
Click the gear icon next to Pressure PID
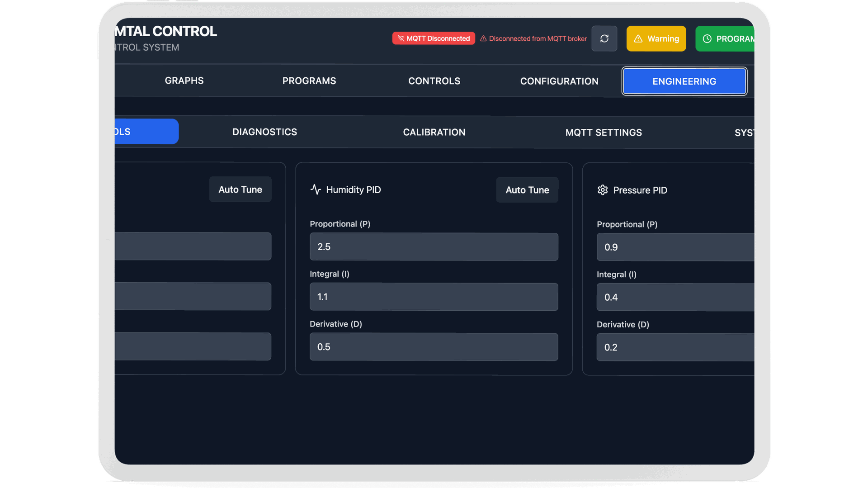click(x=603, y=190)
